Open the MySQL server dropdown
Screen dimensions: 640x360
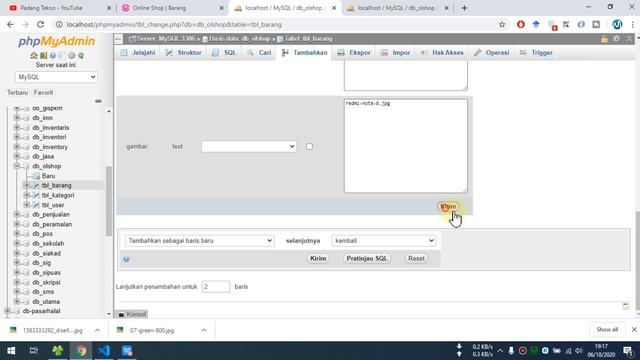(x=56, y=77)
